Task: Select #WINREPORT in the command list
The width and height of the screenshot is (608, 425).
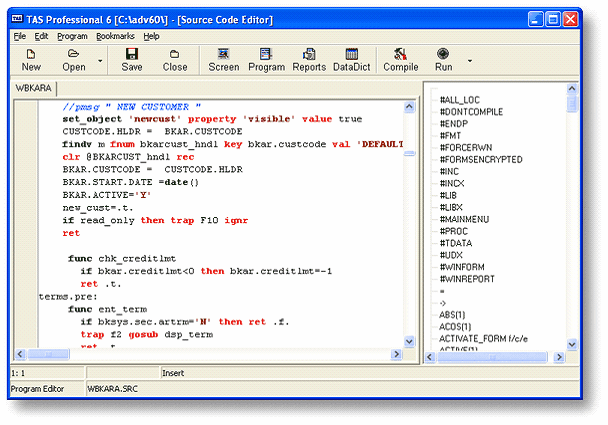Action: tap(467, 279)
